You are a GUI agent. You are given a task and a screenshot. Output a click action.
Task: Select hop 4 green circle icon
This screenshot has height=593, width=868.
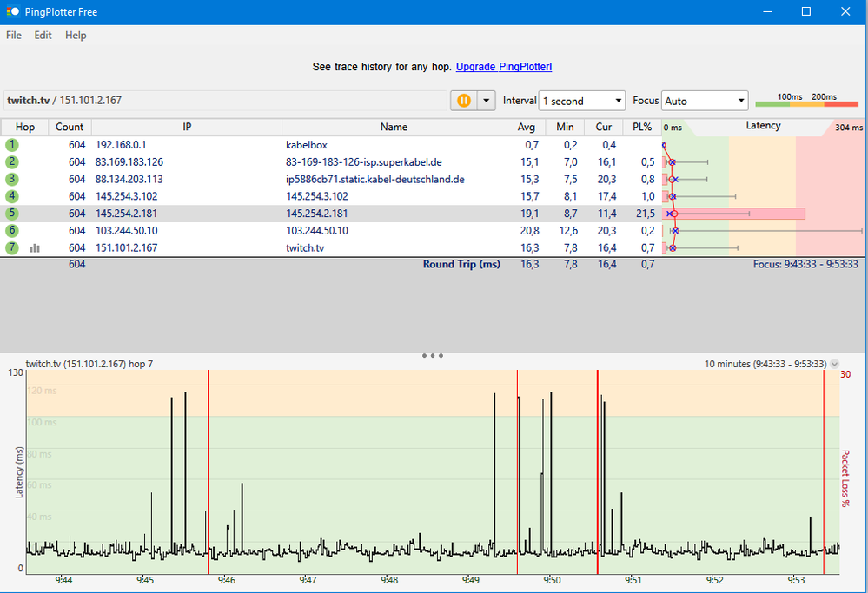12,196
